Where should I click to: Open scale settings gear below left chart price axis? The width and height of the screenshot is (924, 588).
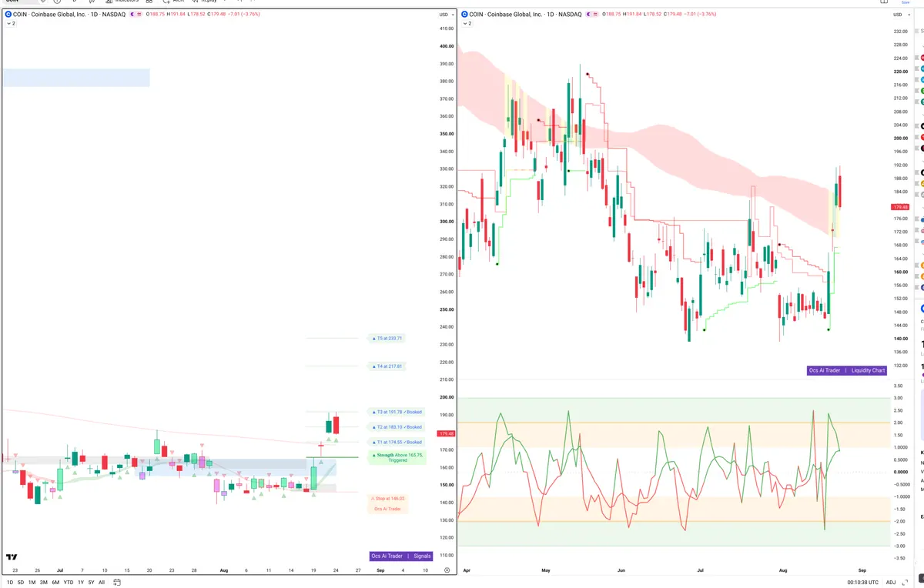(x=447, y=570)
